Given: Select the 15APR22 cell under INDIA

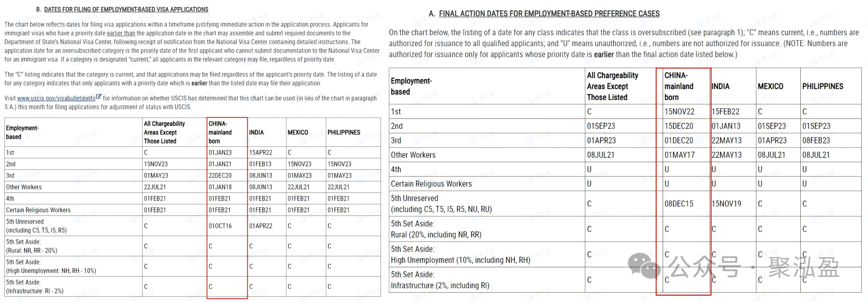Looking at the screenshot, I should (261, 152).
